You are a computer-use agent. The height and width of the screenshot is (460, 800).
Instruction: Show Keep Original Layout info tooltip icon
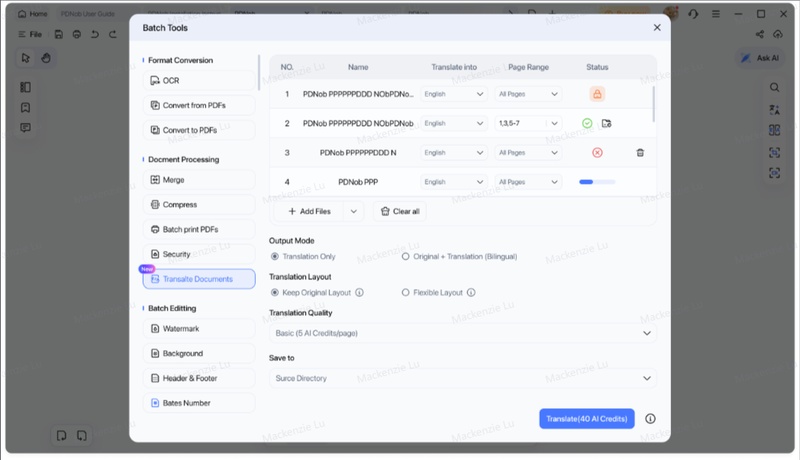[359, 293]
